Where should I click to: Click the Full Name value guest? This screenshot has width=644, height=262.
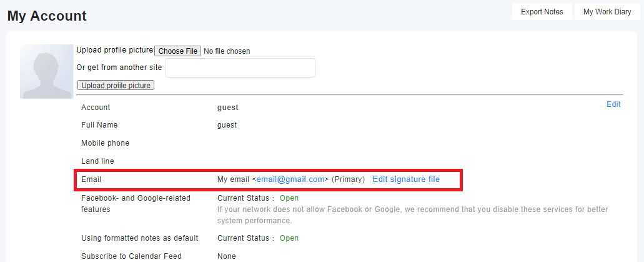(x=227, y=125)
